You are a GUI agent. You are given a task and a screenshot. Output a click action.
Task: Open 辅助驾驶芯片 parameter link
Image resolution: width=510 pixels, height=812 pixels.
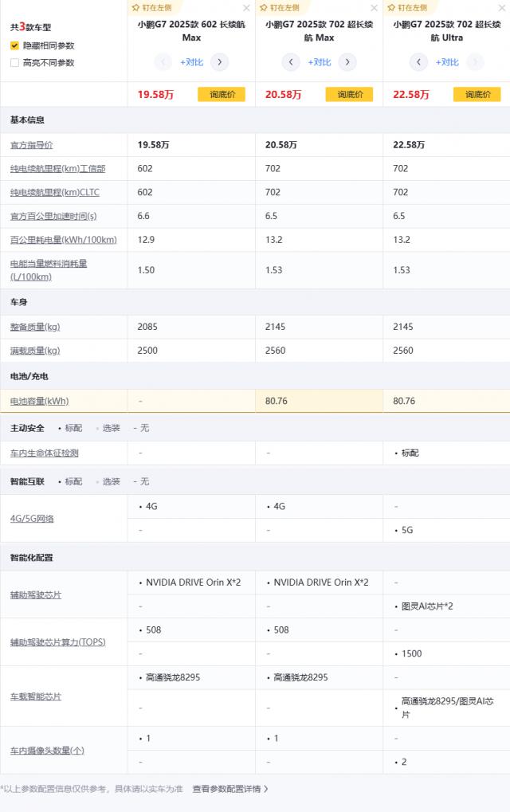tap(36, 594)
